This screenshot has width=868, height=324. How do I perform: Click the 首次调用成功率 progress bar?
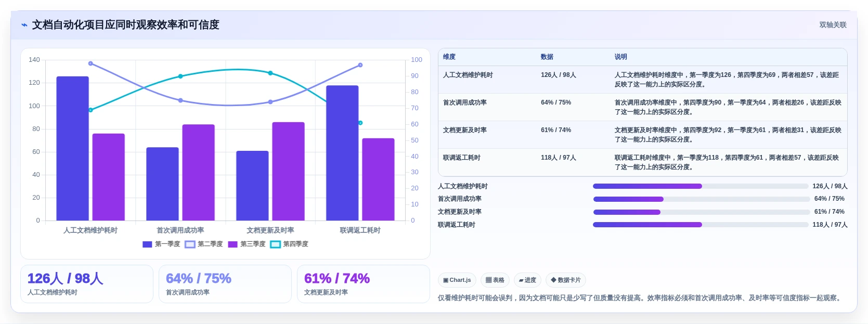pyautogui.click(x=701, y=199)
